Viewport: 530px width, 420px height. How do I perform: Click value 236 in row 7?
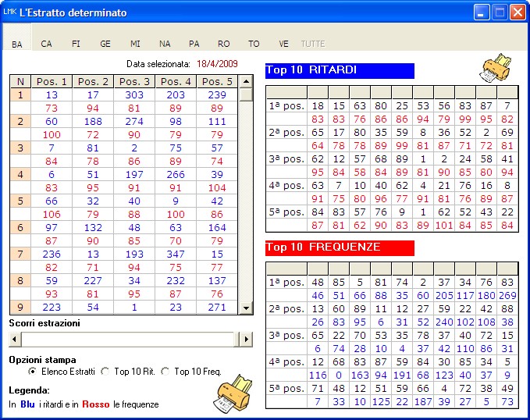pyautogui.click(x=52, y=254)
